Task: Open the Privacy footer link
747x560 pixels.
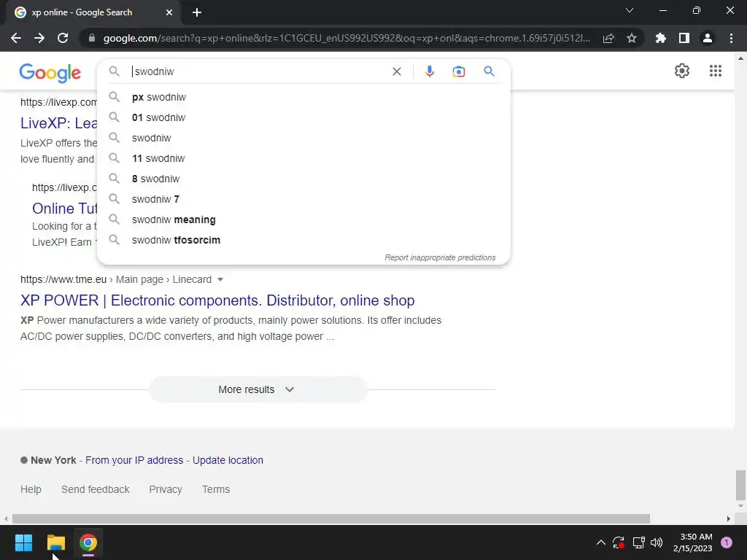Action: point(166,489)
